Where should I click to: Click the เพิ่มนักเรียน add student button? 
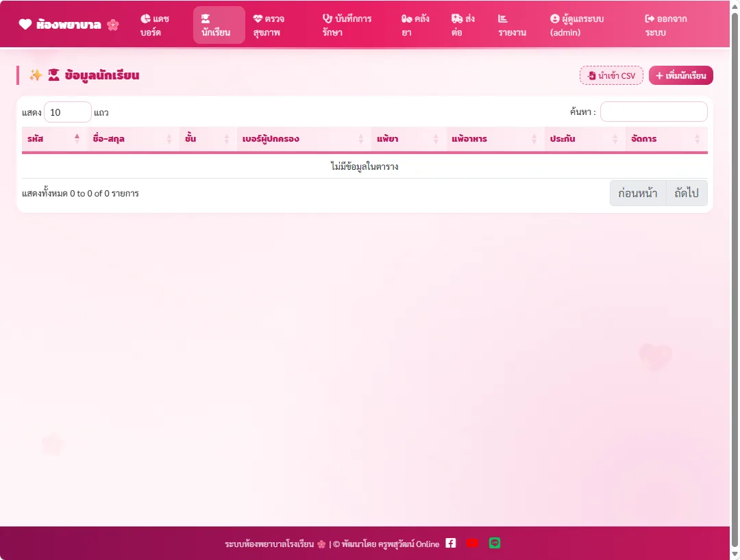click(x=680, y=75)
